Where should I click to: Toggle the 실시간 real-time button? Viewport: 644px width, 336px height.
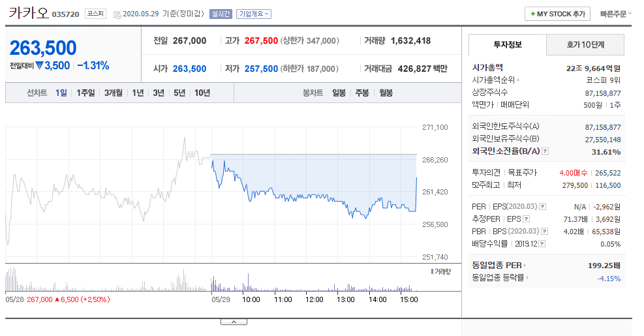[x=221, y=14]
